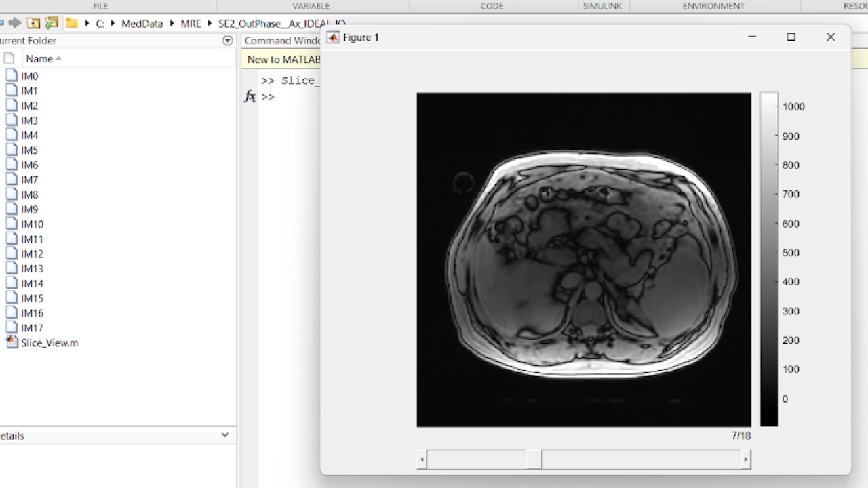868x488 pixels.
Task: Click the MATLAB logo in Figure 1 title
Action: pos(333,37)
